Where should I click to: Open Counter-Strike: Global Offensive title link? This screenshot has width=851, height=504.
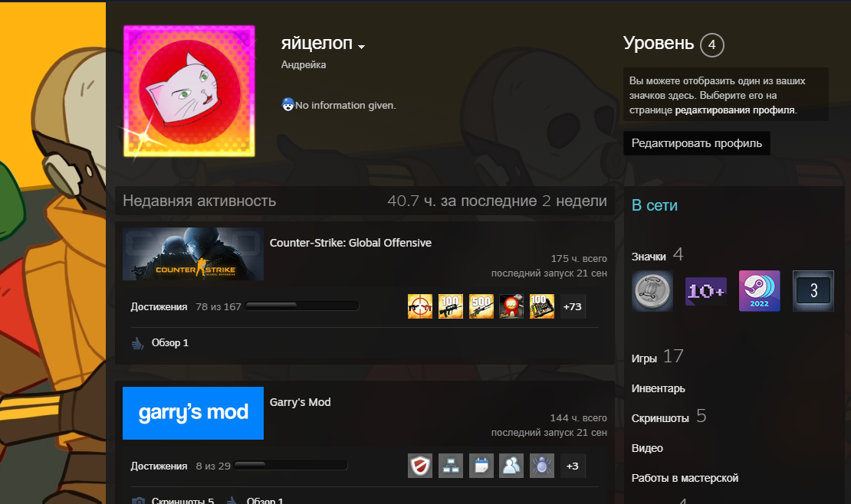coord(350,243)
